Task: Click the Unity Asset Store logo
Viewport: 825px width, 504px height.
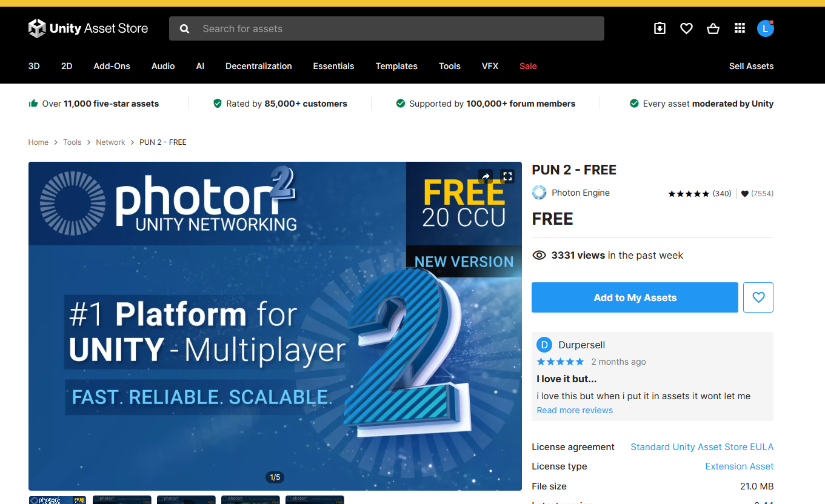Action: pyautogui.click(x=88, y=28)
